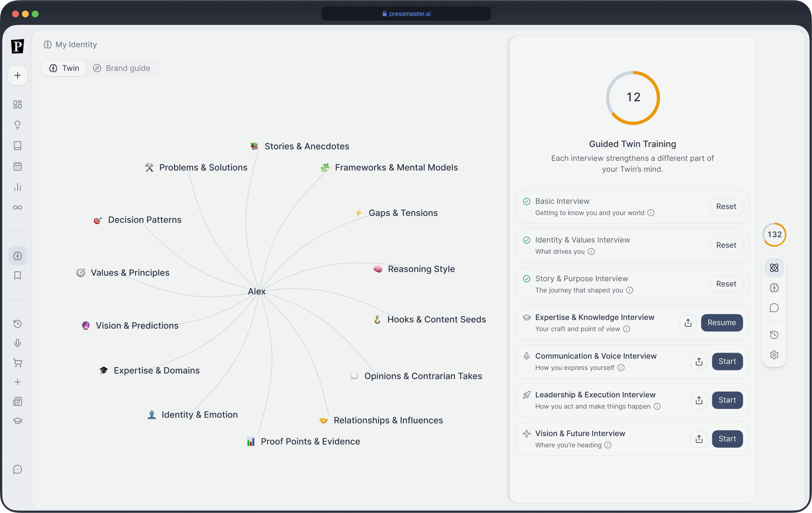Screen dimensions: 812x513
Task: Share the Vision & Future Interview
Action: [699, 439]
